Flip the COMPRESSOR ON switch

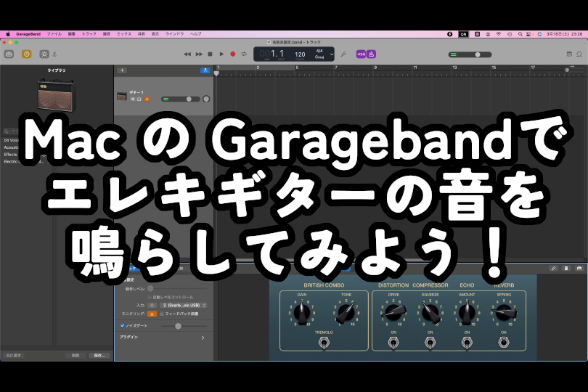tap(430, 343)
